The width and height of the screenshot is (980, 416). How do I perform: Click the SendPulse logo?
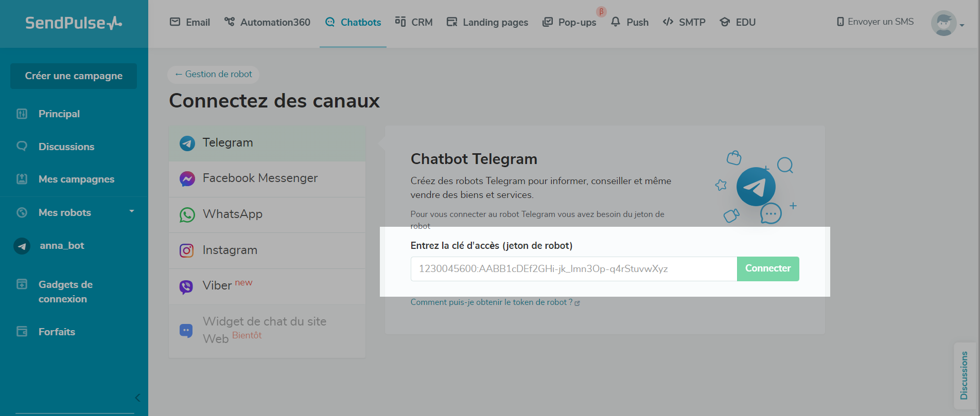(x=74, y=23)
